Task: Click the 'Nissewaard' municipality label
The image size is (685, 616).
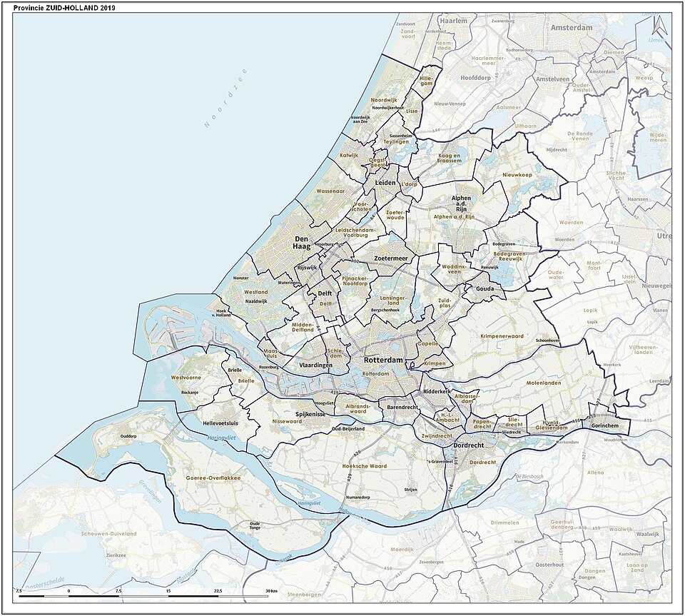Action: pos(287,422)
